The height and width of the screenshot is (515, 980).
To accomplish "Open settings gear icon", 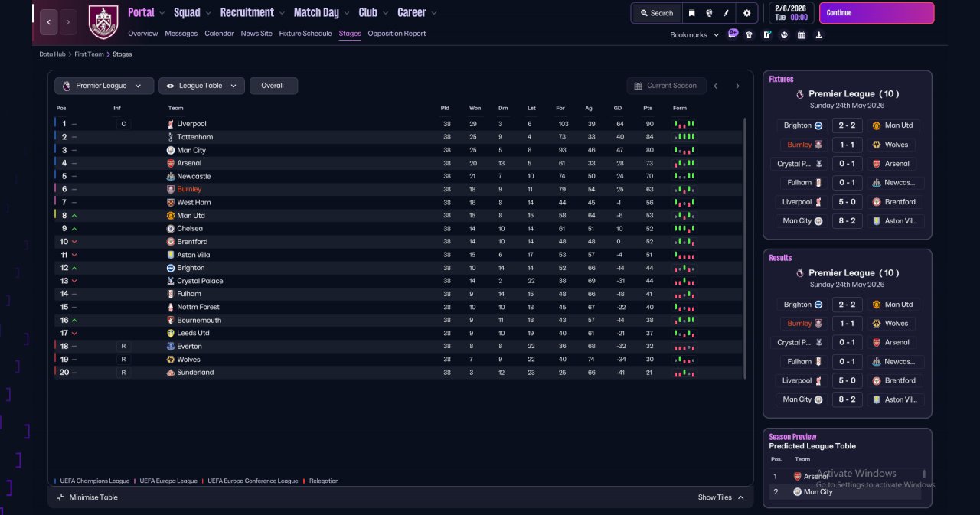I will 746,13.
